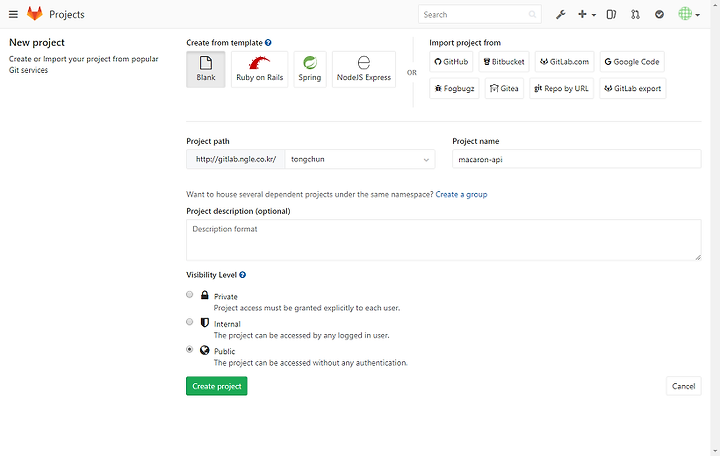720x456 pixels.
Task: Import project from Bitbucket
Action: click(504, 62)
